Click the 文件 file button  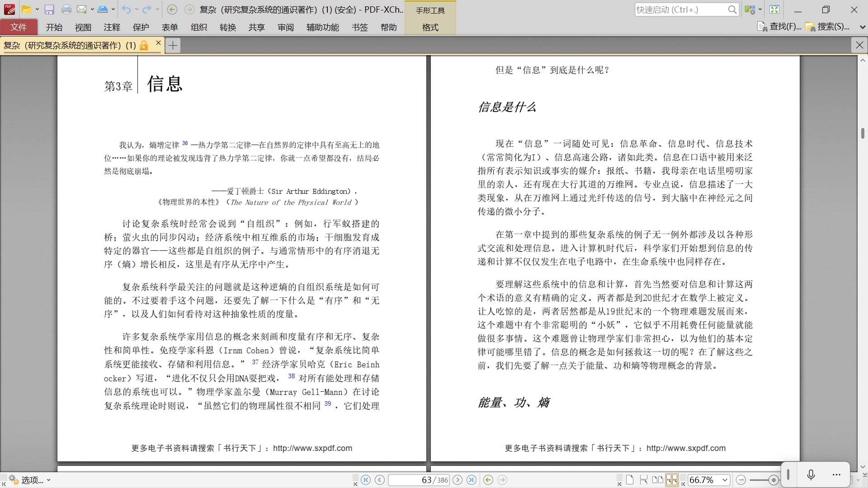tap(19, 27)
